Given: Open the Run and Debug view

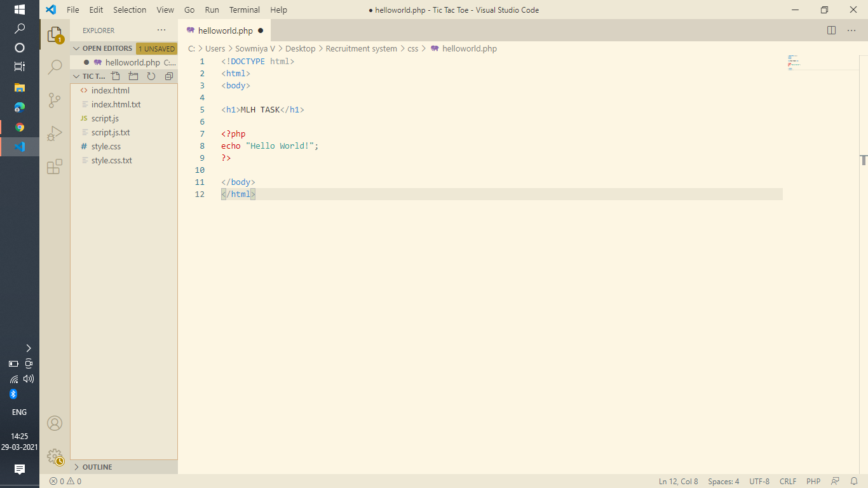Looking at the screenshot, I should point(55,133).
